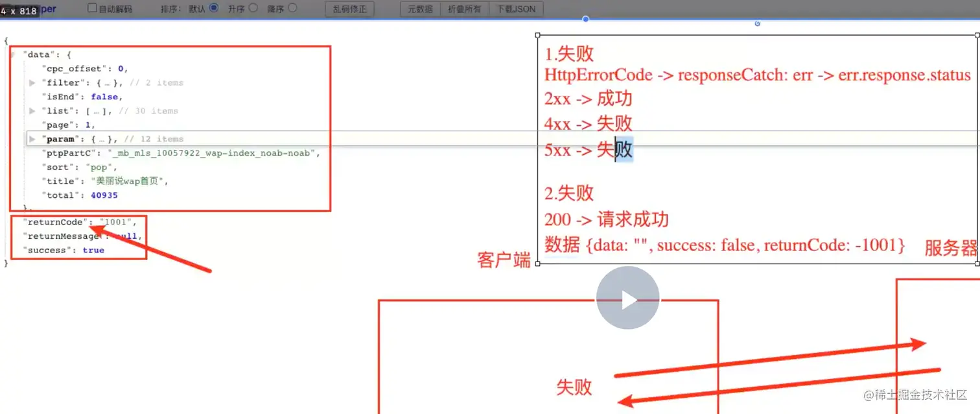Image resolution: width=980 pixels, height=414 pixels.
Task: Click the 折叠所有 button
Action: point(465,9)
